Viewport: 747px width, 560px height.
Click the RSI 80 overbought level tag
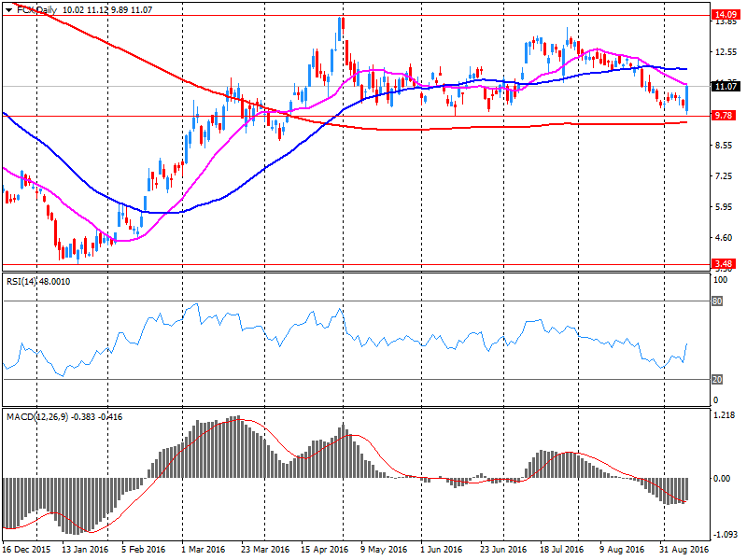click(717, 301)
